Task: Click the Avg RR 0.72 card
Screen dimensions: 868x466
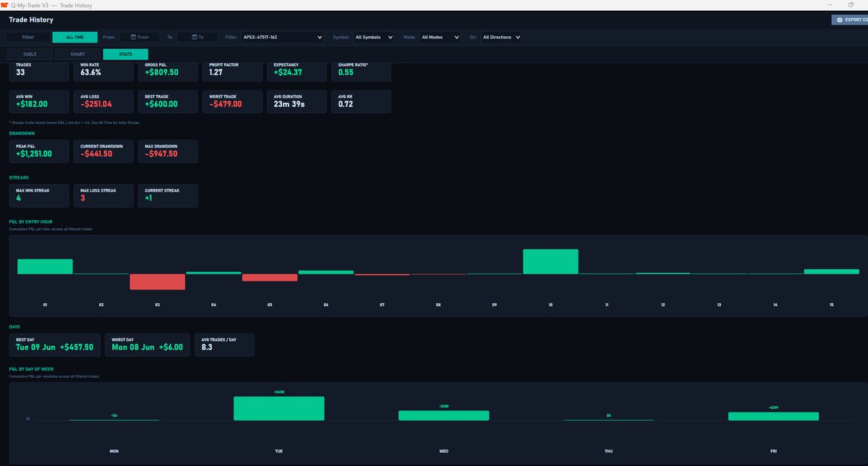Action: 361,101
